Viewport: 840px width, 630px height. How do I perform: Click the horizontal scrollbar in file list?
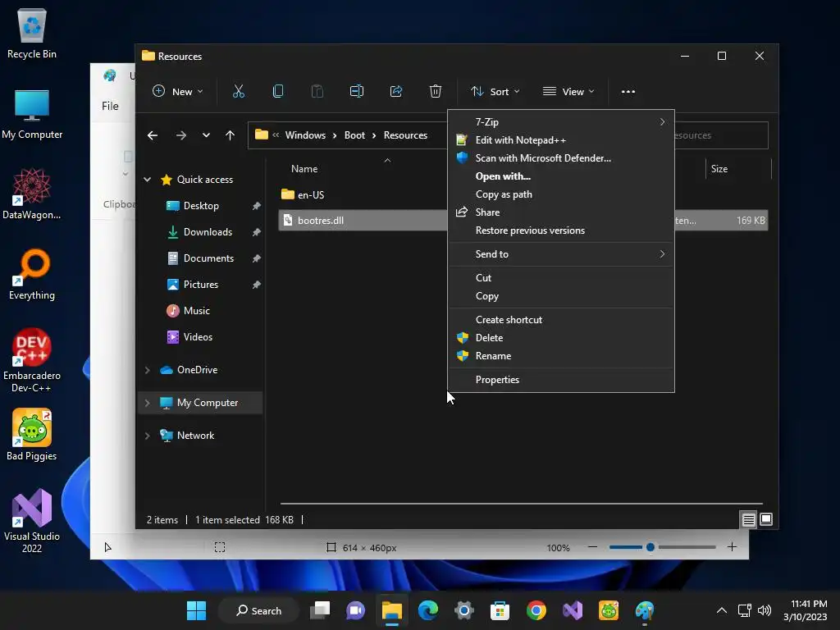coord(521,504)
